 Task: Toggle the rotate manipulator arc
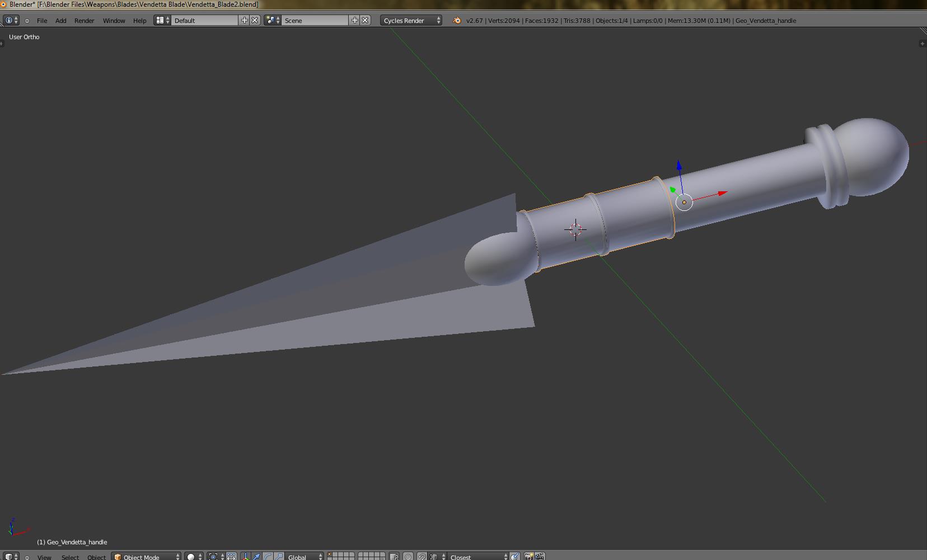click(268, 557)
